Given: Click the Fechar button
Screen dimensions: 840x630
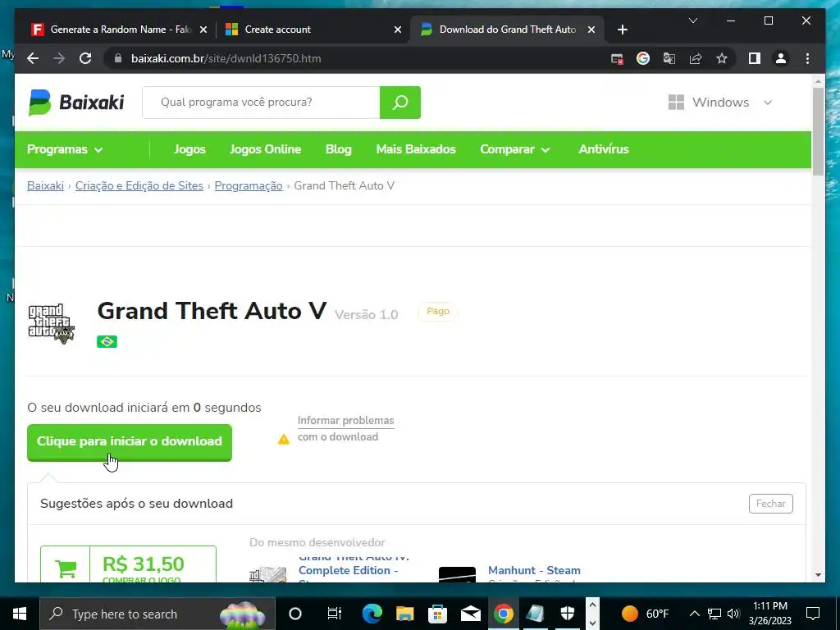Looking at the screenshot, I should [770, 504].
